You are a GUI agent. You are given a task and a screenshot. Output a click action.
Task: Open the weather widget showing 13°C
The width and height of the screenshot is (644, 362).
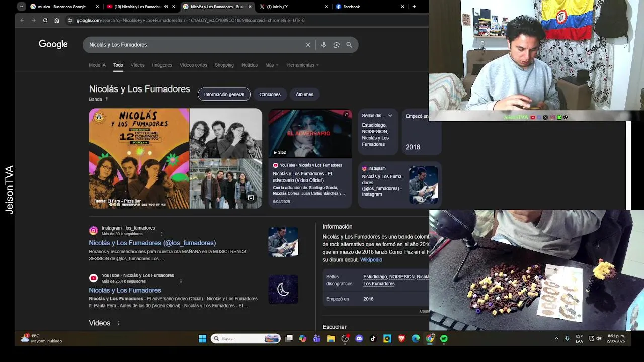(x=41, y=338)
